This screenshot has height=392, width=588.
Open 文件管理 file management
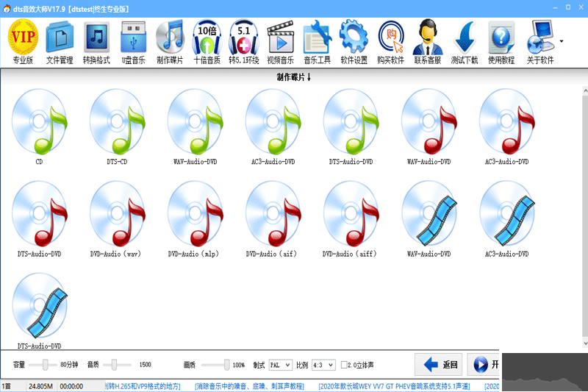[60, 42]
